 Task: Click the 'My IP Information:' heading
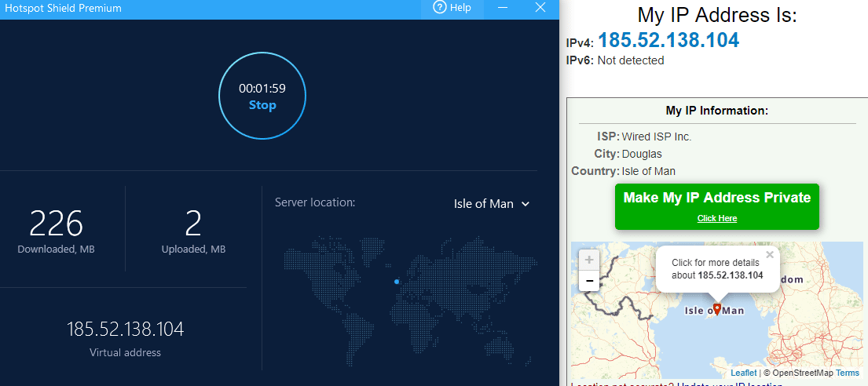[x=717, y=111]
